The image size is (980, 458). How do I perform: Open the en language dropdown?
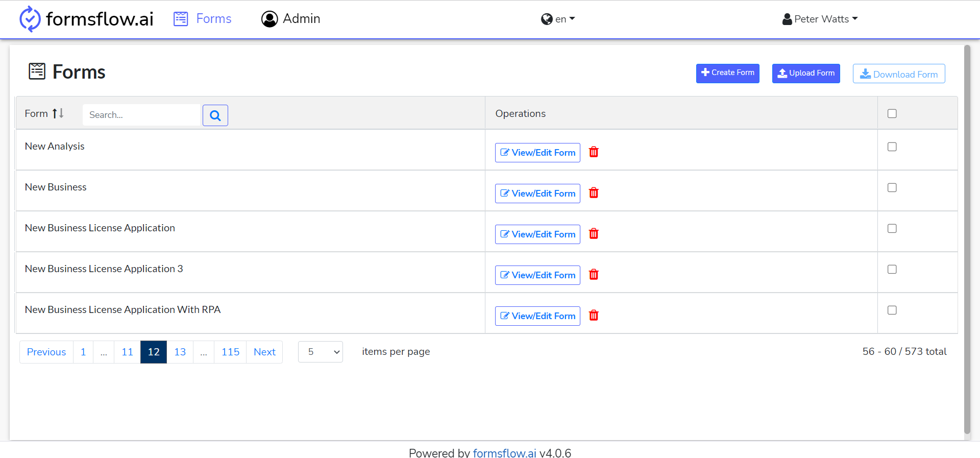point(558,19)
